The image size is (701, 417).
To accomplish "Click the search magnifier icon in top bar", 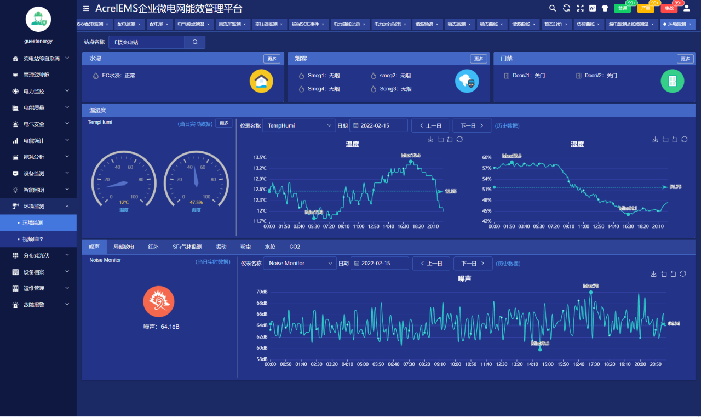I will tap(553, 8).
